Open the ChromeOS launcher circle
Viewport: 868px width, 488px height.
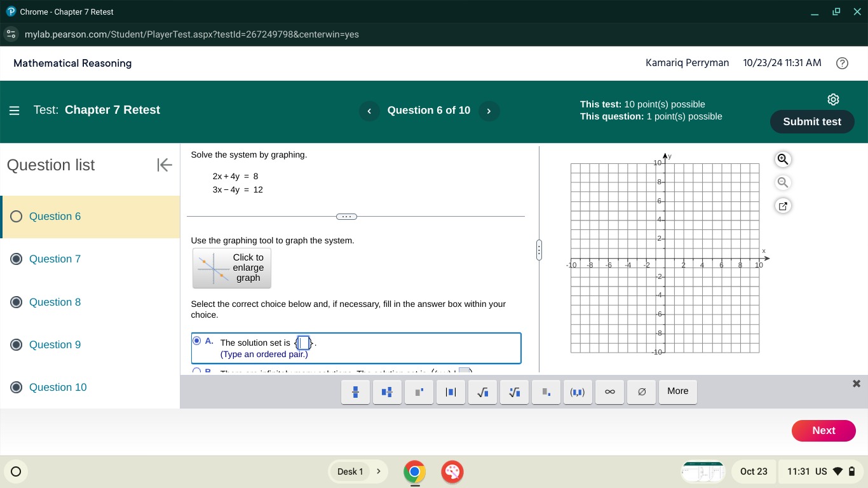pyautogui.click(x=17, y=471)
